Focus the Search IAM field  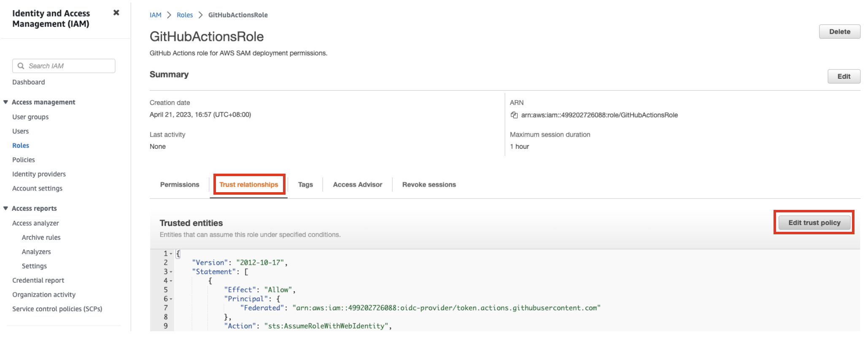tap(64, 66)
